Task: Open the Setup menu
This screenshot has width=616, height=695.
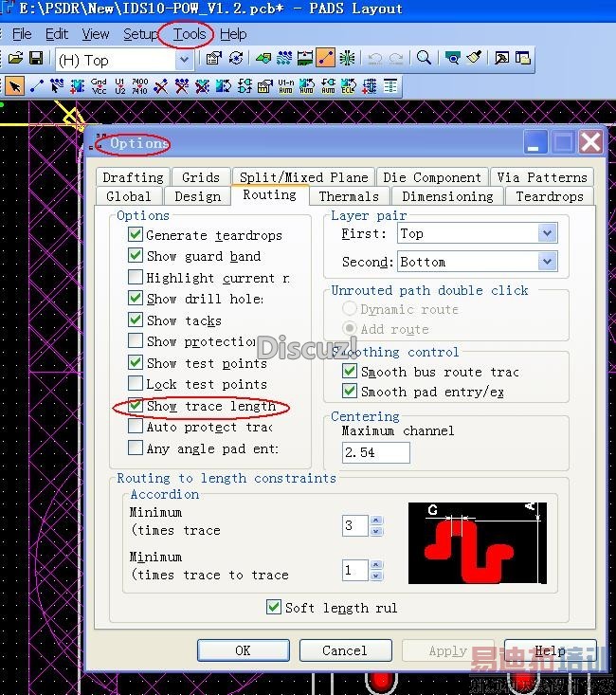Action: coord(140,34)
